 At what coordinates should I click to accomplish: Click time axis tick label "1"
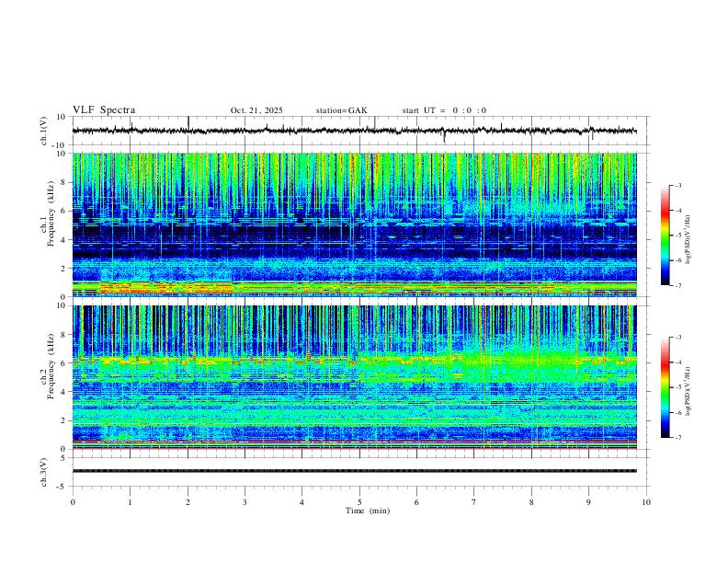coord(130,502)
